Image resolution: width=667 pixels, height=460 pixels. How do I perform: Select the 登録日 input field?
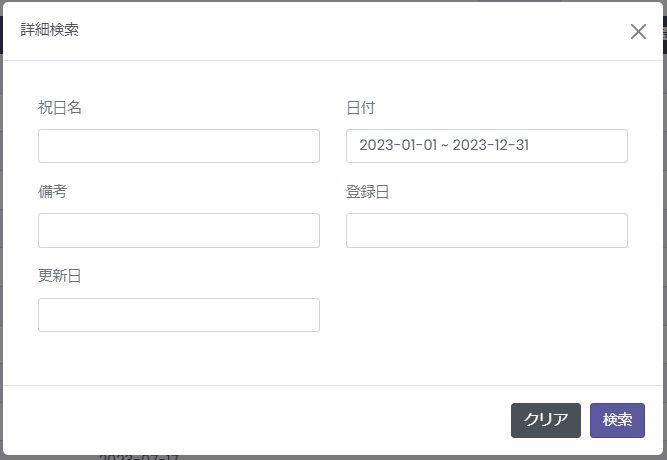(x=487, y=231)
